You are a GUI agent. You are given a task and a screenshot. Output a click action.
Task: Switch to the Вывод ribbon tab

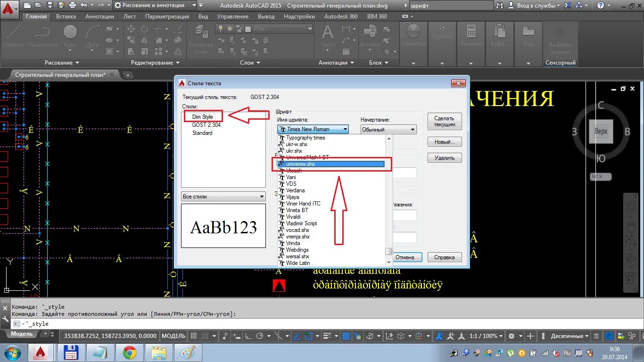pyautogui.click(x=266, y=16)
